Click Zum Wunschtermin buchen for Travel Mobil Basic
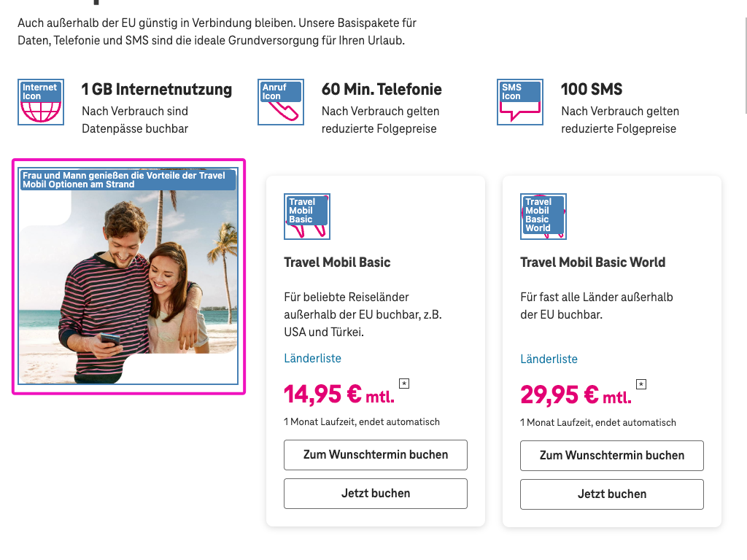 pos(375,454)
